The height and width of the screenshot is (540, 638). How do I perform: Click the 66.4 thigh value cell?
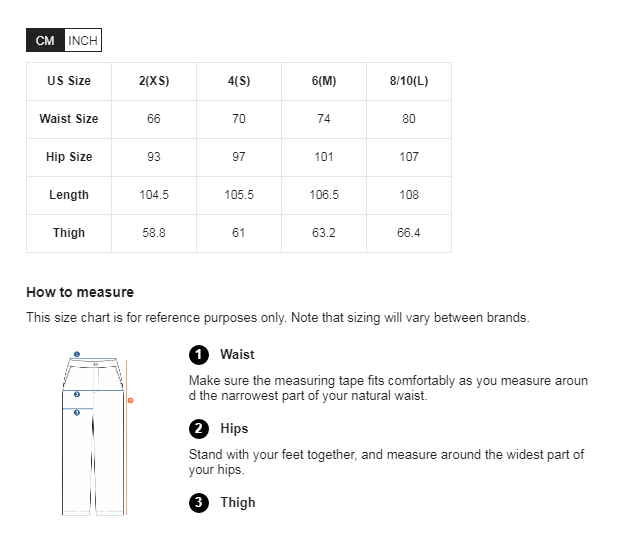tap(409, 233)
